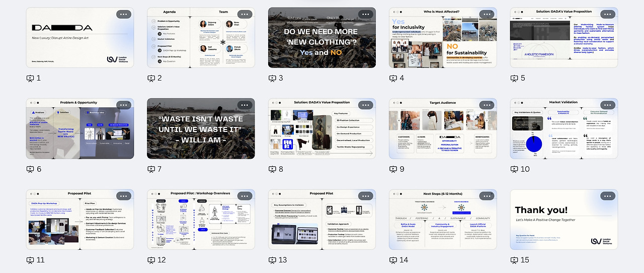This screenshot has height=273, width=644.
Task: Open the three-dot menu on slide 14
Action: click(486, 196)
